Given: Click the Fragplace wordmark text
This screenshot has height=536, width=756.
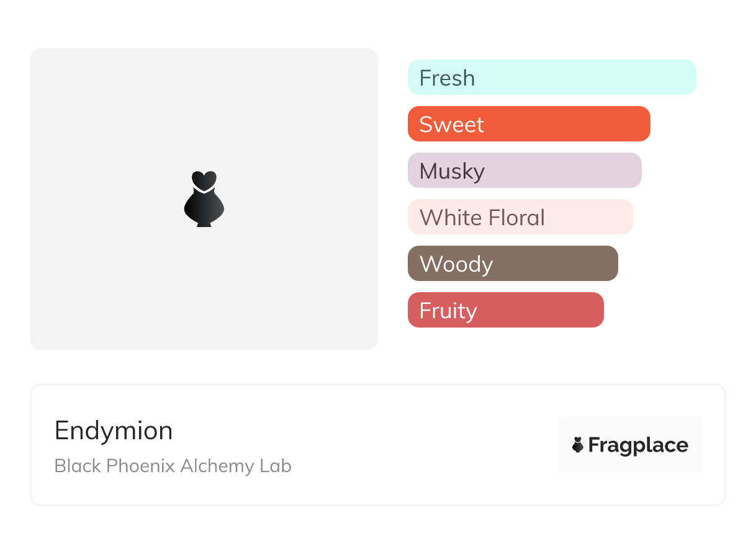Looking at the screenshot, I should [638, 445].
